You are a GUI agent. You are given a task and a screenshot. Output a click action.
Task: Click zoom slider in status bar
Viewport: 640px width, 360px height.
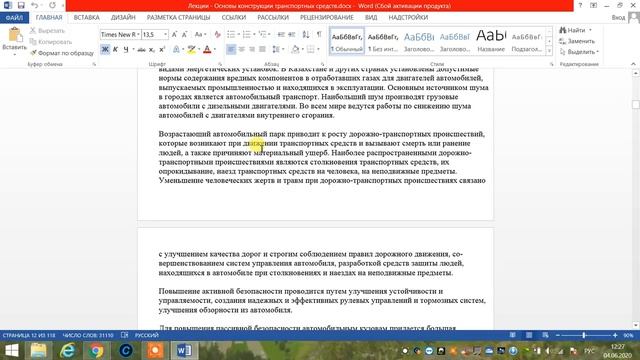point(586,335)
